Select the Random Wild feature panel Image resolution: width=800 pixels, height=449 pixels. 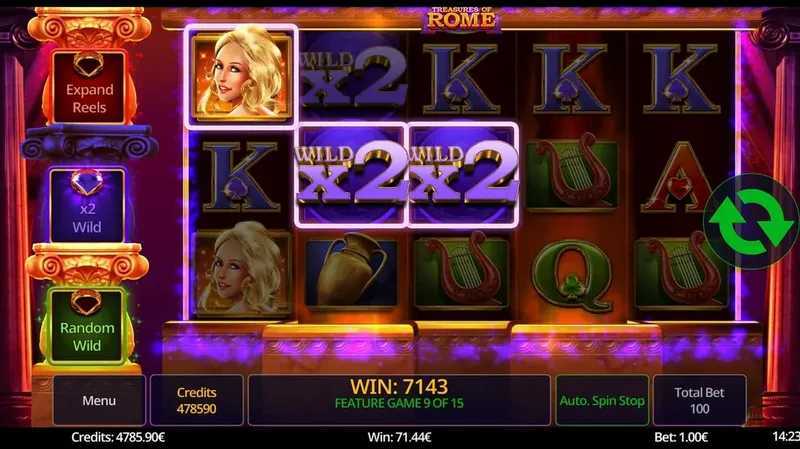[87, 326]
